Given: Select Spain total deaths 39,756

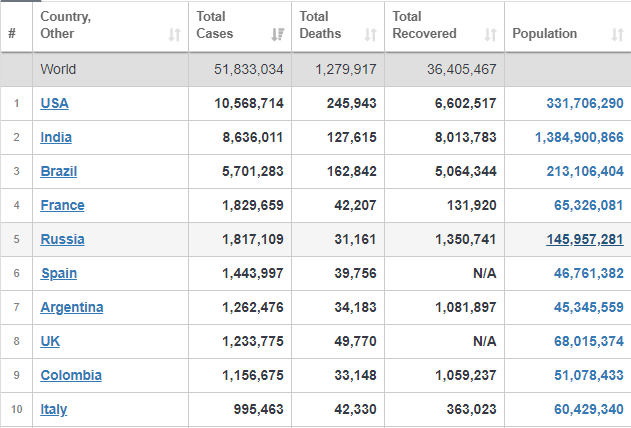Looking at the screenshot, I should (355, 274).
